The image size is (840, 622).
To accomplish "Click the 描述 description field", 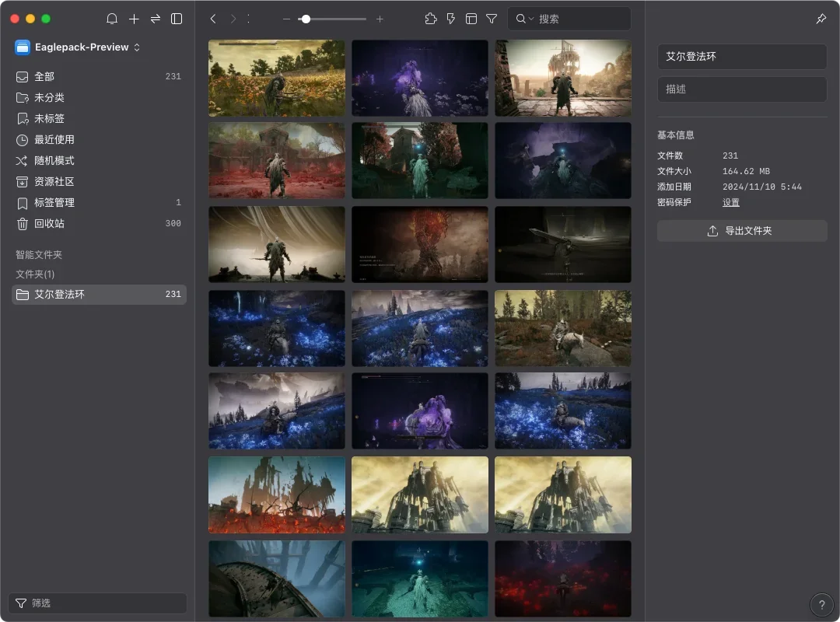I will point(742,89).
